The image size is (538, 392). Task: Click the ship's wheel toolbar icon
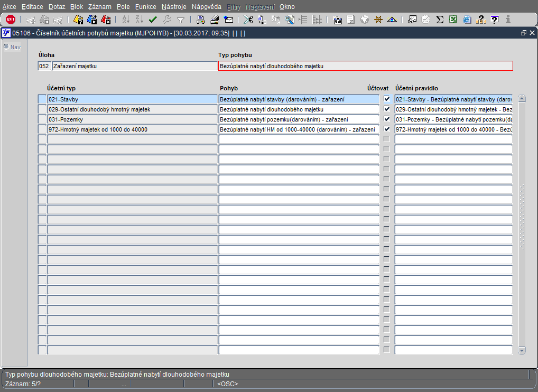[378, 20]
